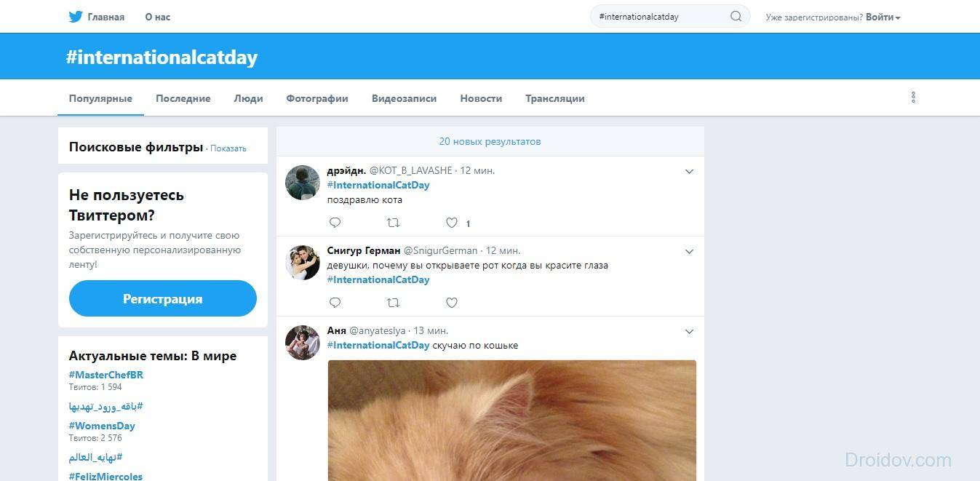Switch to the Последние tab
The height and width of the screenshot is (481, 980).
click(183, 98)
